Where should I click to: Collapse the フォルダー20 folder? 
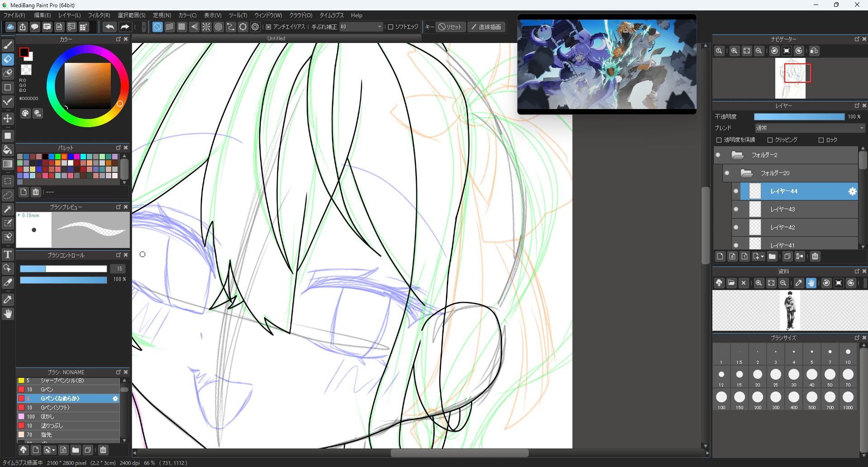pyautogui.click(x=746, y=173)
